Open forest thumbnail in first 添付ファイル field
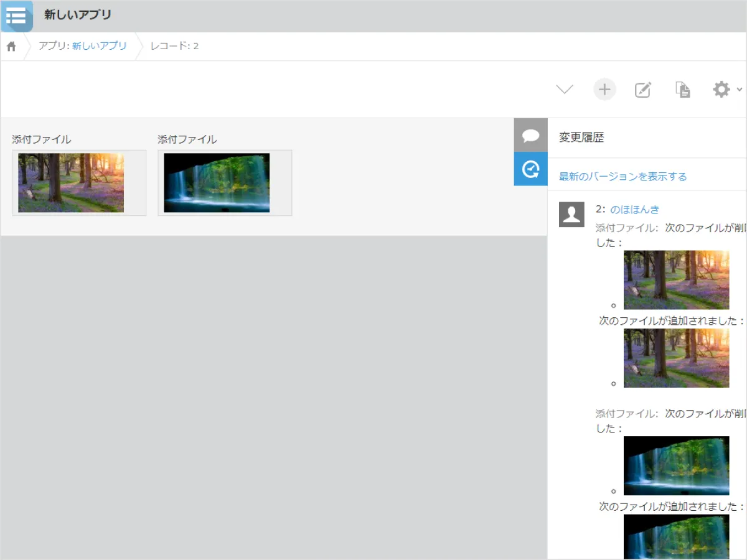747x560 pixels. (71, 183)
